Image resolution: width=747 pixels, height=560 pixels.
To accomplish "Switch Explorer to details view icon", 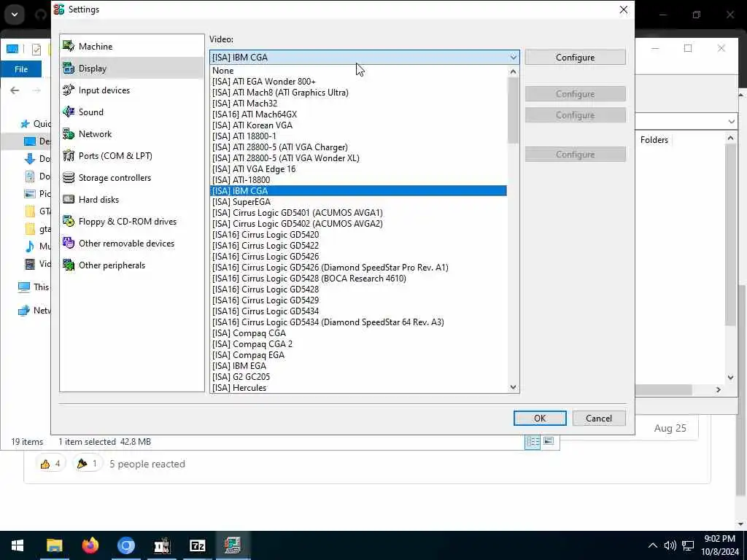I will [533, 442].
